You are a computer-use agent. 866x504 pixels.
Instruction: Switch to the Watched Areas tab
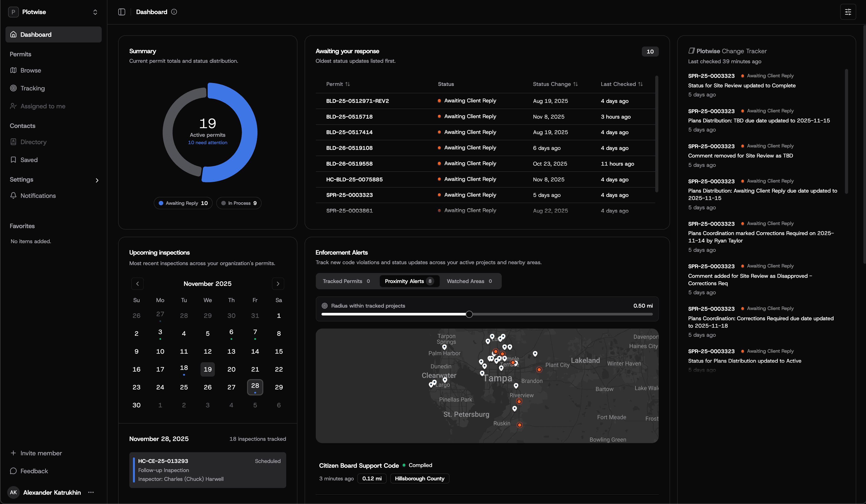click(x=470, y=281)
